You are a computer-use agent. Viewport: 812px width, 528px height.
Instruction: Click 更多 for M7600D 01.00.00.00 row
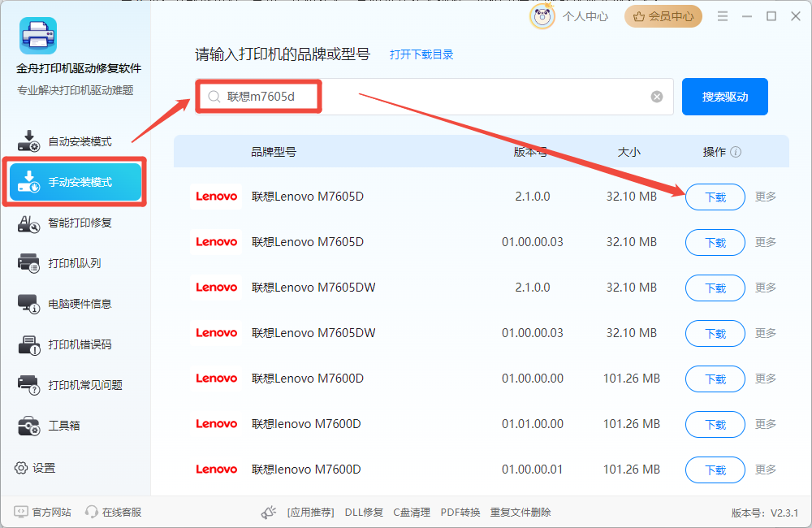(766, 379)
